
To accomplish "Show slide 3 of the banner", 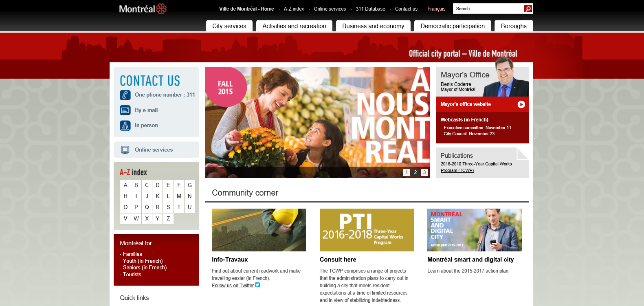I will [424, 172].
